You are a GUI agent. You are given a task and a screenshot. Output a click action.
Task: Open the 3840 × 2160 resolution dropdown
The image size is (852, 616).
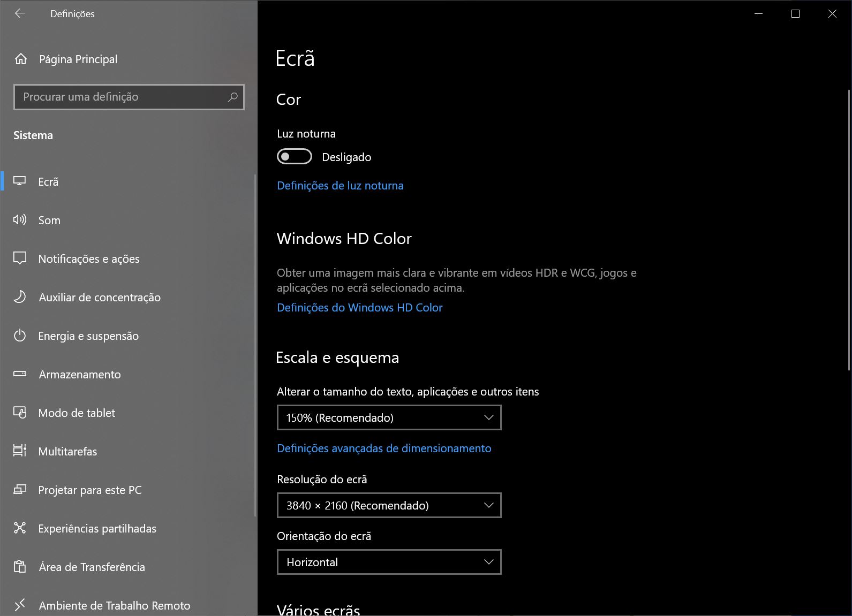pyautogui.click(x=389, y=505)
